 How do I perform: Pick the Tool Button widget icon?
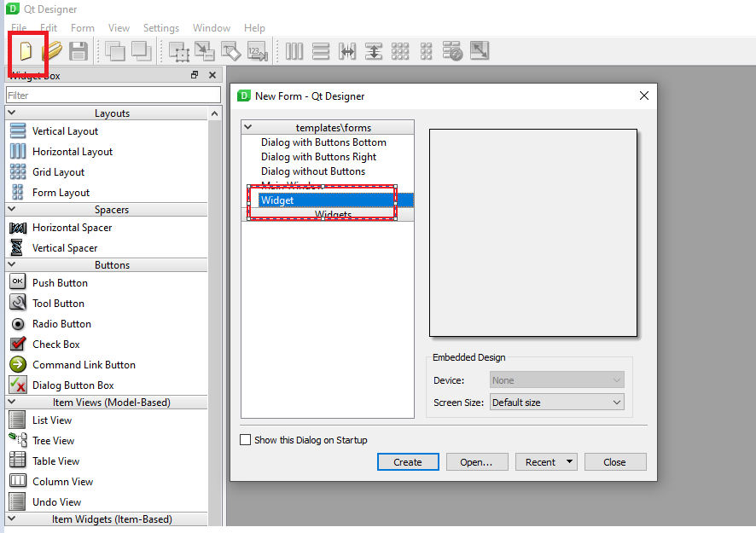(18, 303)
